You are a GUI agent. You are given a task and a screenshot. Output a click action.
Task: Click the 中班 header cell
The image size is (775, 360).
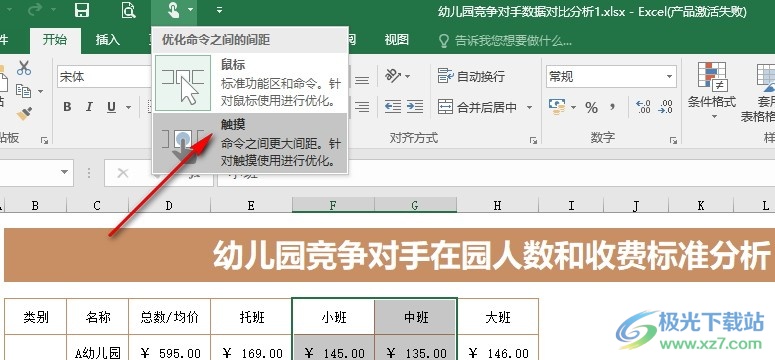click(x=415, y=316)
